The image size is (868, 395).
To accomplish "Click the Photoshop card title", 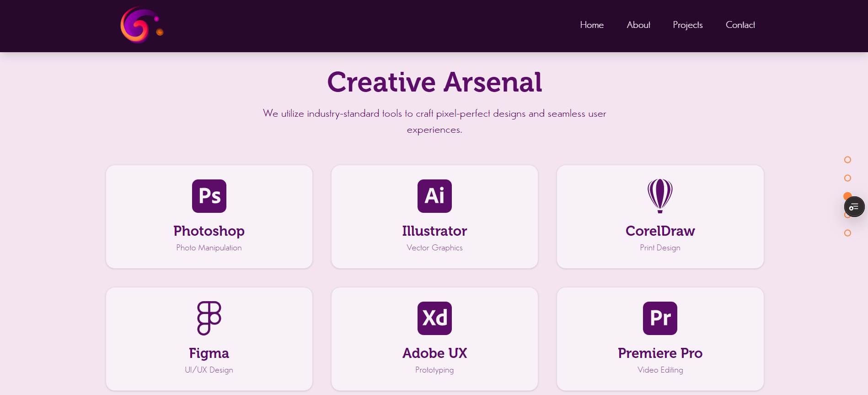I will coord(209,231).
